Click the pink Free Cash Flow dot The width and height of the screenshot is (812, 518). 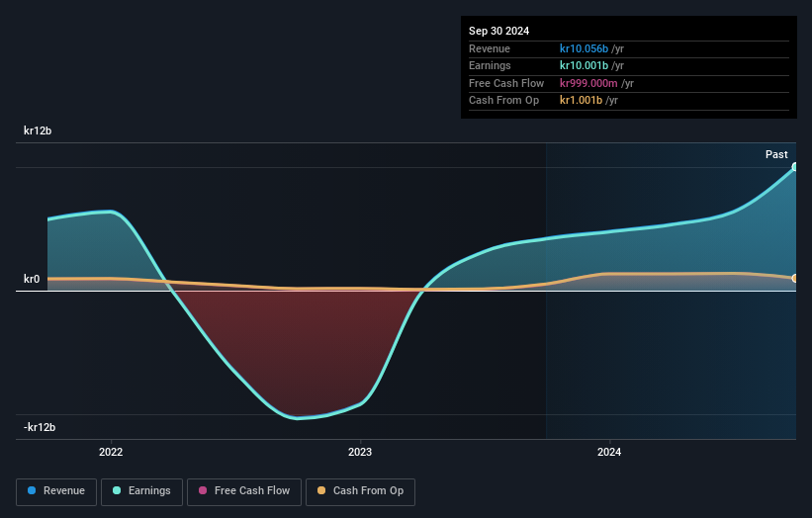pyautogui.click(x=203, y=490)
